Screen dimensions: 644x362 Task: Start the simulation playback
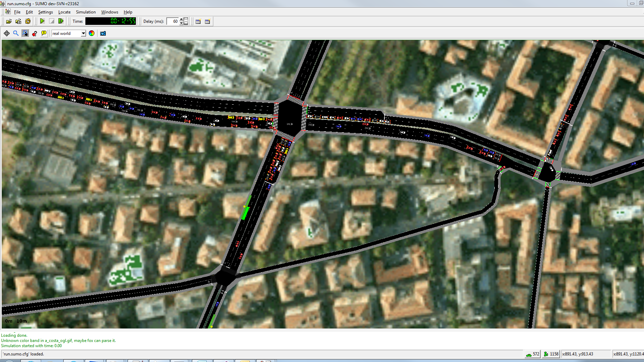[x=42, y=21]
